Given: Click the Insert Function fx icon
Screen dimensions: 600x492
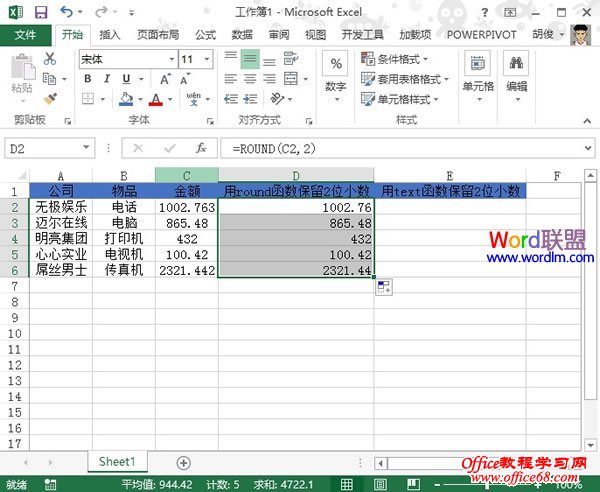Looking at the screenshot, I should click(x=201, y=148).
